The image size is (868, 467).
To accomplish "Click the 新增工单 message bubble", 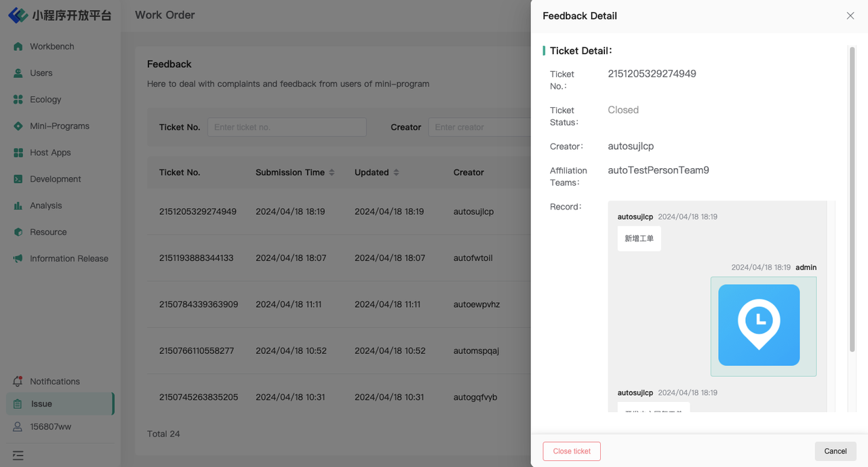I will pos(639,239).
